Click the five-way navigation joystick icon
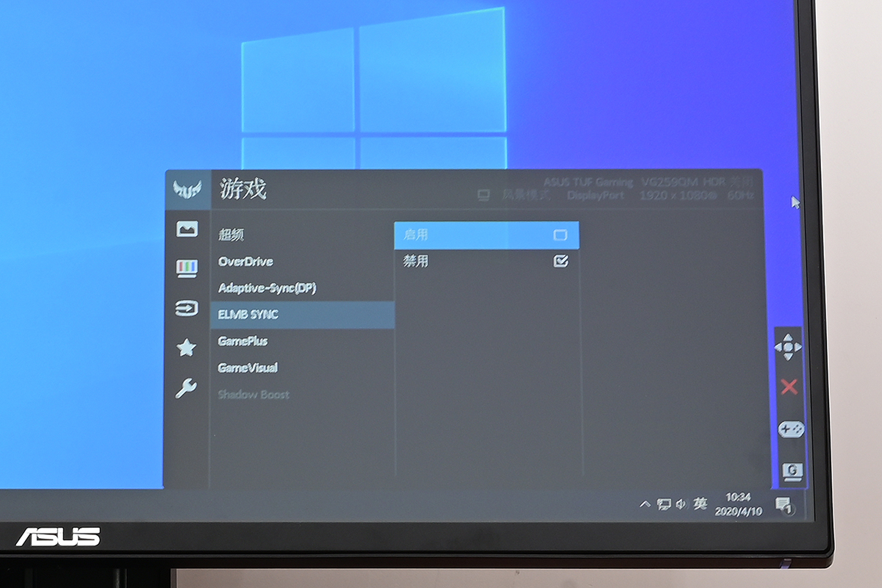Screen dimensions: 882x588 [x=789, y=346]
